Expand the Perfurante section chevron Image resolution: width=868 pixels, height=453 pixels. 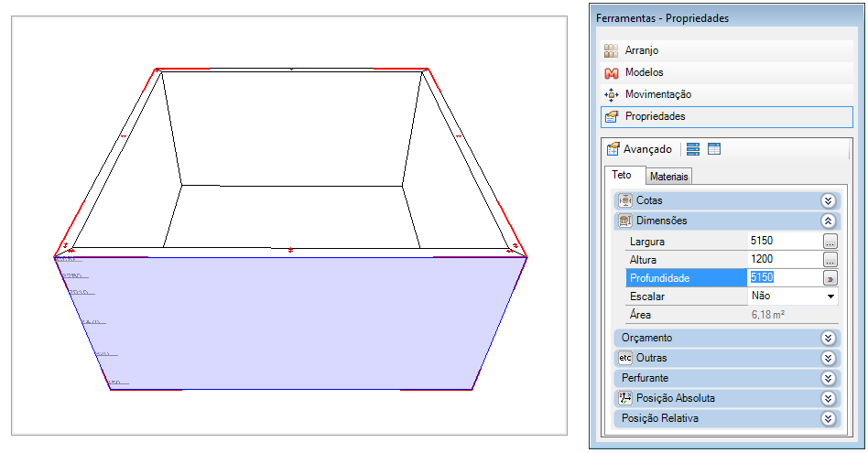[x=828, y=378]
